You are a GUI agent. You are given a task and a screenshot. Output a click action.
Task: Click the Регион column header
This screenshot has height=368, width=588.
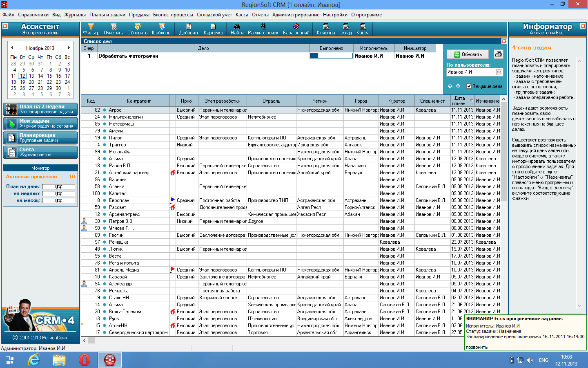320,101
